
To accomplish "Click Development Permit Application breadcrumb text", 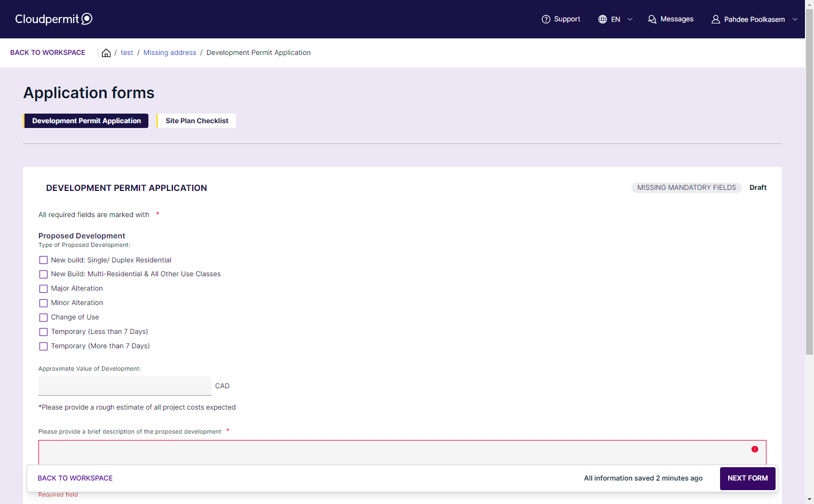I will pyautogui.click(x=258, y=53).
